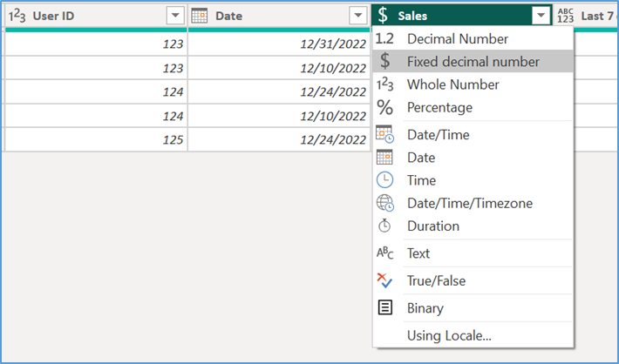
Task: Select the Date data type option
Action: pyautogui.click(x=473, y=158)
